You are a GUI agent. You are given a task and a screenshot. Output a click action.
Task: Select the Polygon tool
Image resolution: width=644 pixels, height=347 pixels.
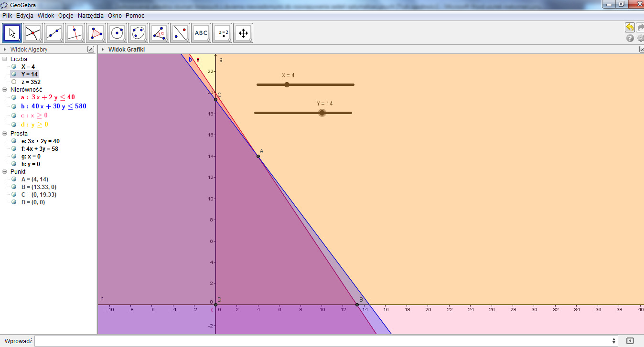point(96,33)
